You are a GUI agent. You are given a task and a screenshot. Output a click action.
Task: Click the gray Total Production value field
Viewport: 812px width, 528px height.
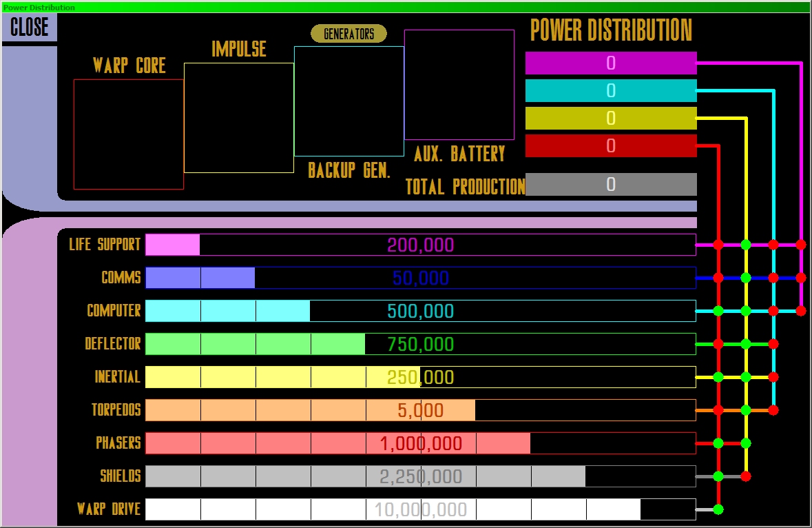click(611, 185)
